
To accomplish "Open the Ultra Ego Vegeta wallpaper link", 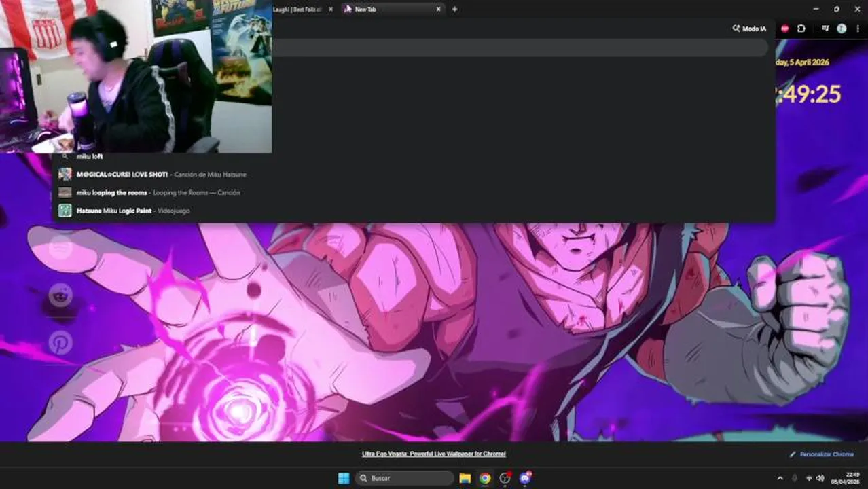I will pos(434,454).
